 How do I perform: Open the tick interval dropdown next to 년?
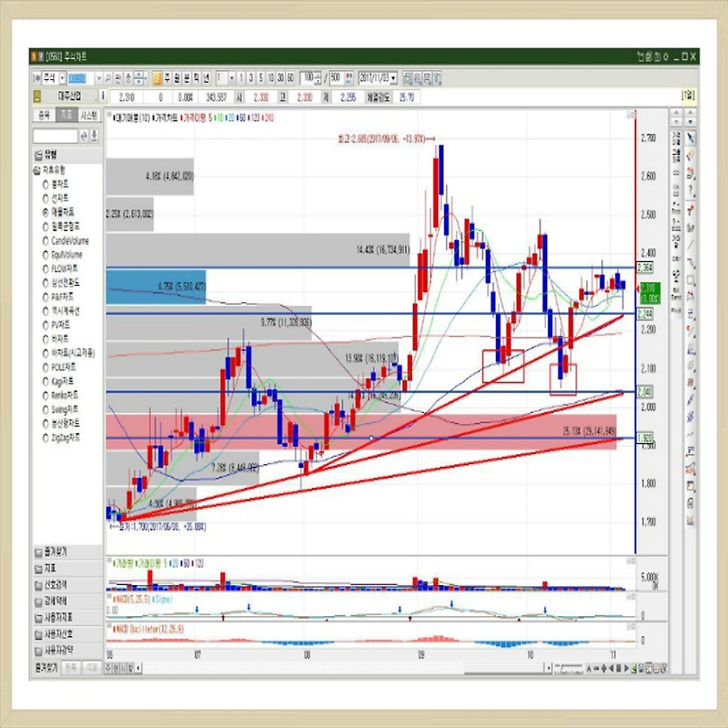coord(232,78)
